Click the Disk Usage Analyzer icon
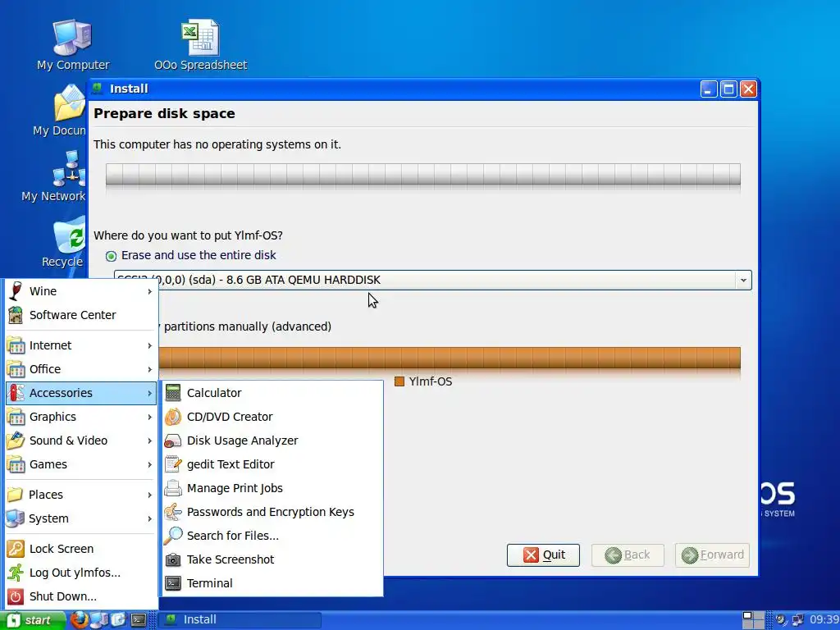The height and width of the screenshot is (630, 840). pos(173,441)
